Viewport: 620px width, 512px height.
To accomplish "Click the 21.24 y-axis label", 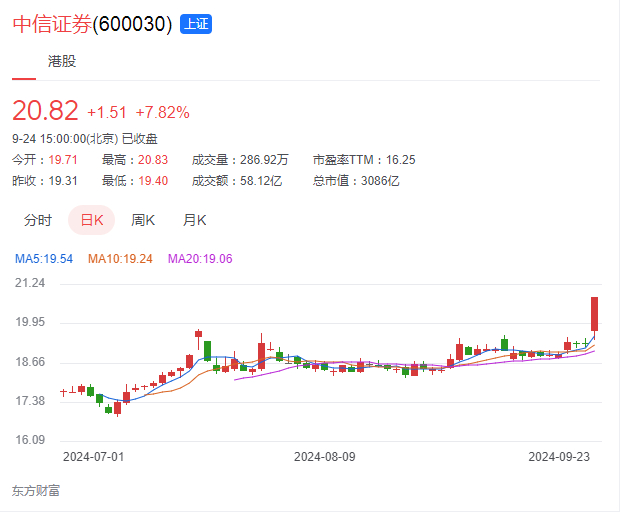I will tap(30, 283).
